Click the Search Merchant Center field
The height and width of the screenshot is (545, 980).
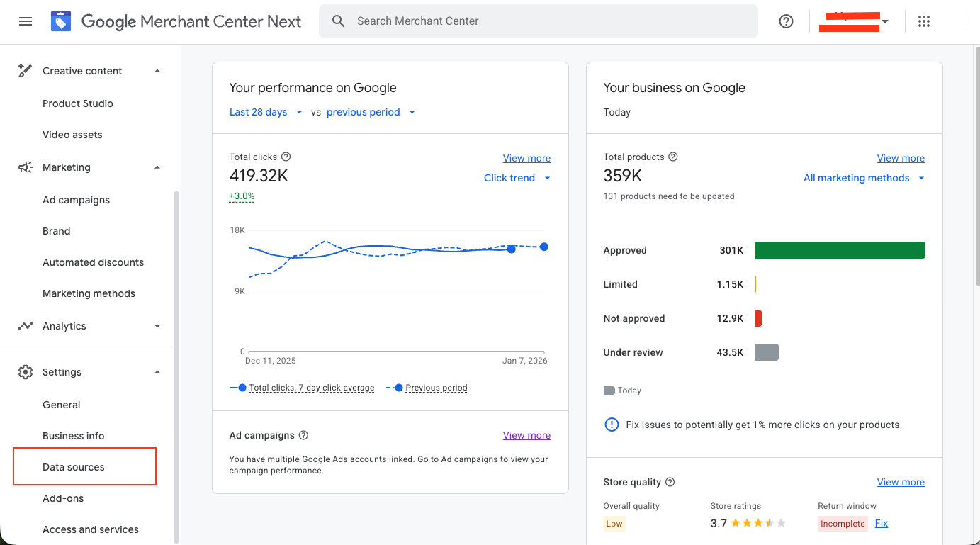pos(539,21)
